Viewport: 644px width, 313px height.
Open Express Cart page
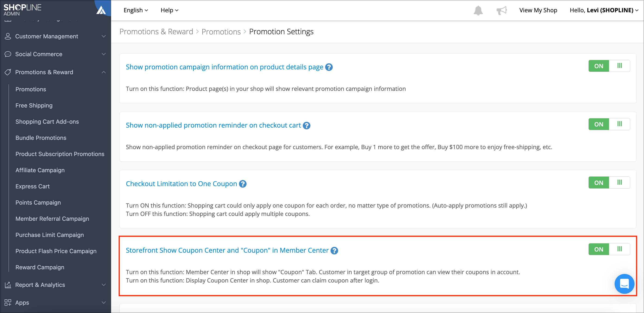32,187
